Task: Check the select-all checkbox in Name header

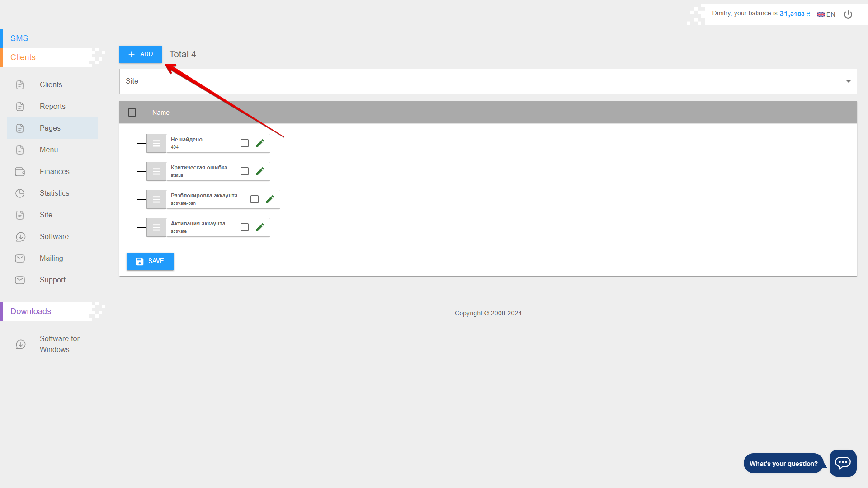Action: pyautogui.click(x=132, y=113)
